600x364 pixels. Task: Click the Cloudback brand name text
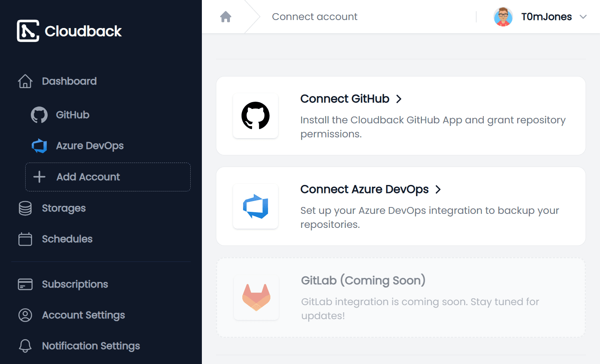83,31
